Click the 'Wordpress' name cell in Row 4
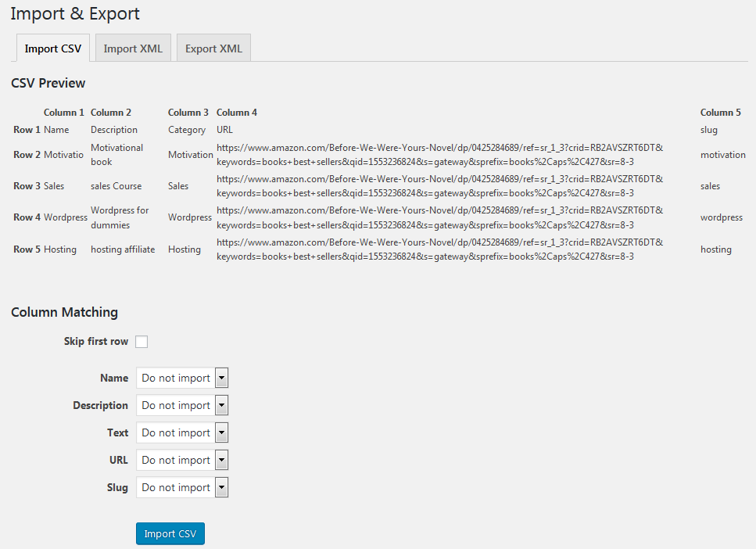Image resolution: width=756 pixels, height=549 pixels. (66, 217)
